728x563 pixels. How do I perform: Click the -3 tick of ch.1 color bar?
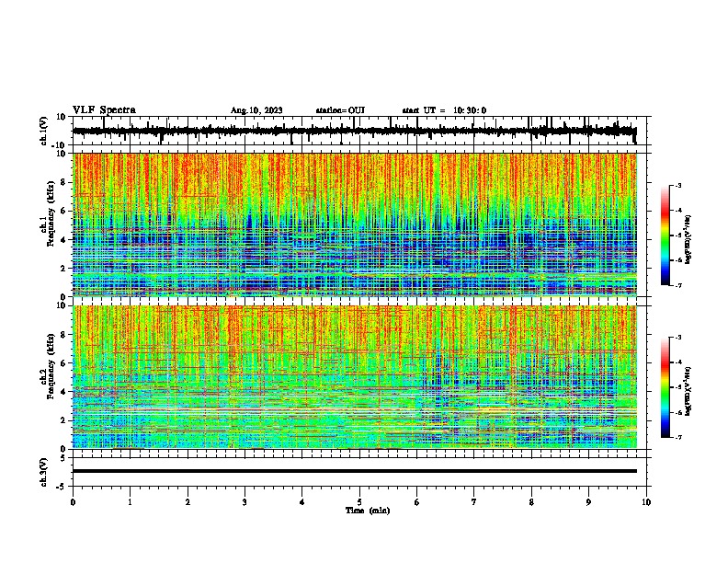[677, 186]
